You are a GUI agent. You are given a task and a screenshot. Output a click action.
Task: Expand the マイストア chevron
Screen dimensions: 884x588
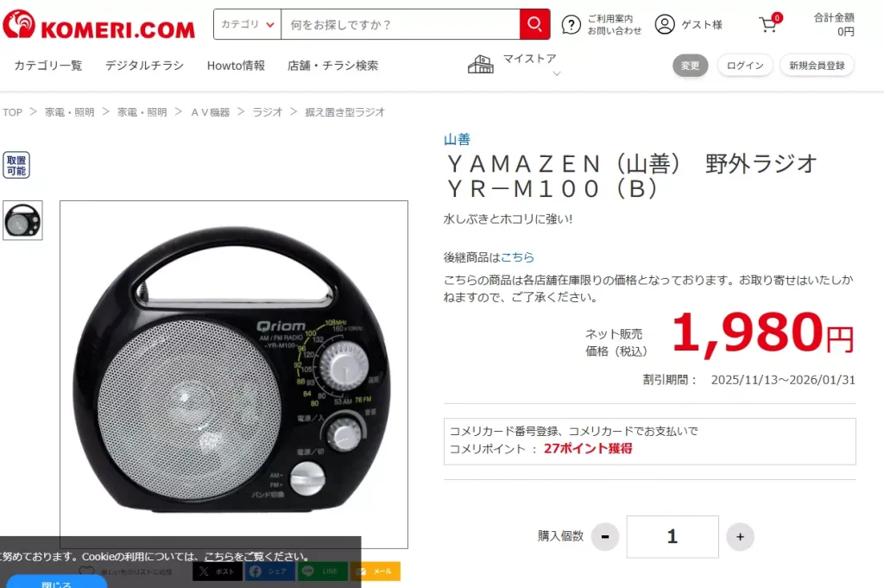click(x=557, y=74)
